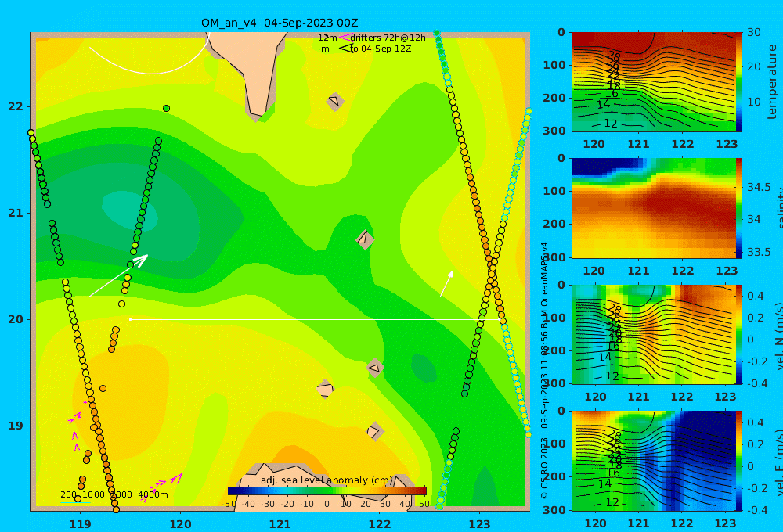
Task: Click latitude tick label 21 on map
Action: (x=16, y=213)
